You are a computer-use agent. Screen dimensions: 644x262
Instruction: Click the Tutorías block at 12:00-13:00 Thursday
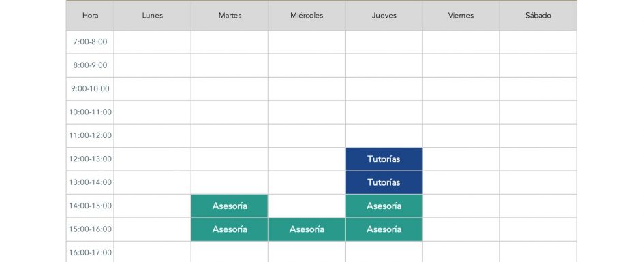pos(384,159)
